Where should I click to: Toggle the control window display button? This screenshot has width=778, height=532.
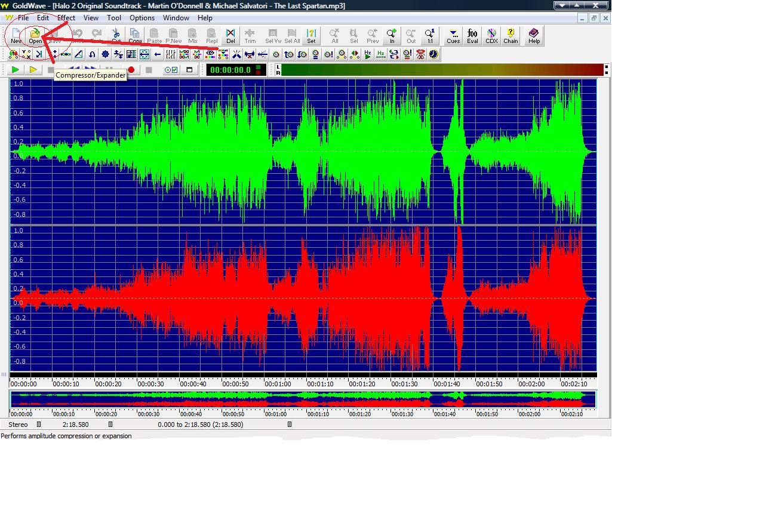pyautogui.click(x=189, y=70)
